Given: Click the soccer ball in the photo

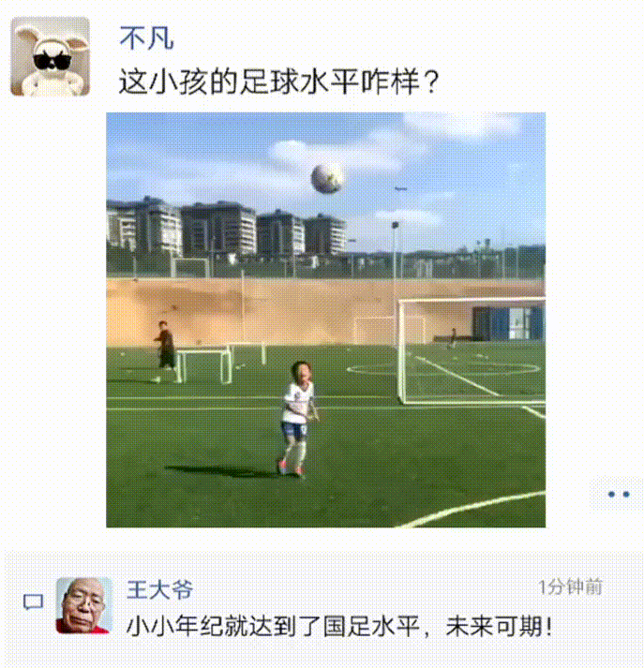Looking at the screenshot, I should pyautogui.click(x=327, y=179).
